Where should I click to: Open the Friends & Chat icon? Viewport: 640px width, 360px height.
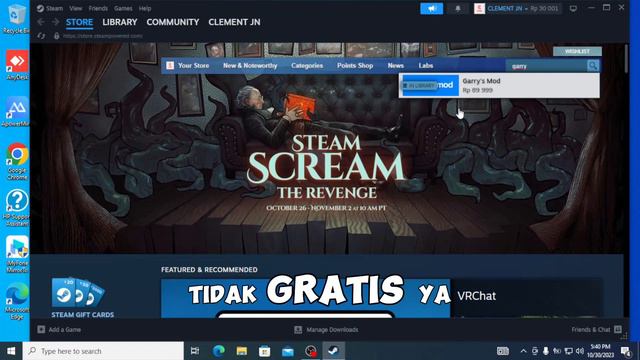pos(618,329)
